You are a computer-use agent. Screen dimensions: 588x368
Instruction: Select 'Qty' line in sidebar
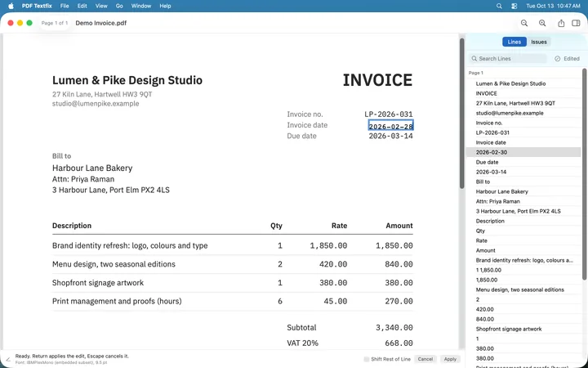tap(523, 231)
